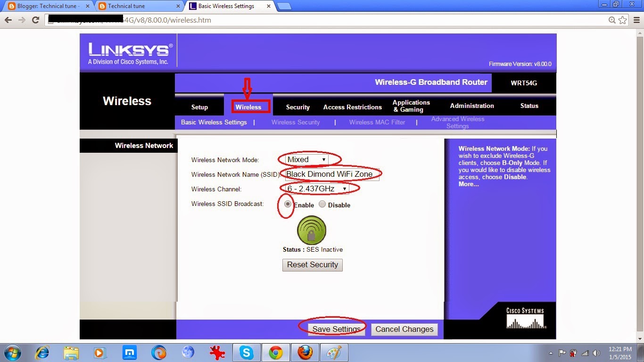The image size is (644, 362).
Task: Click the 'Firmware Version: v8.00.0' text
Action: point(520,64)
